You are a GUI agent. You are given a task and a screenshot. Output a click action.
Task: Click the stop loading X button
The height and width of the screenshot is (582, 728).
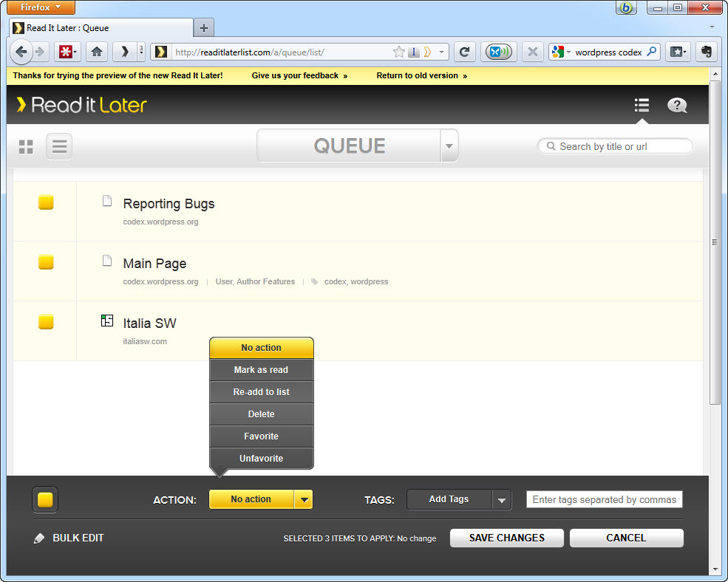pyautogui.click(x=533, y=52)
